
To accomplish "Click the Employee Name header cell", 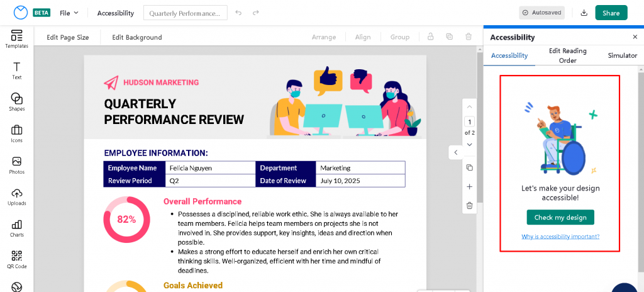I will pyautogui.click(x=135, y=168).
